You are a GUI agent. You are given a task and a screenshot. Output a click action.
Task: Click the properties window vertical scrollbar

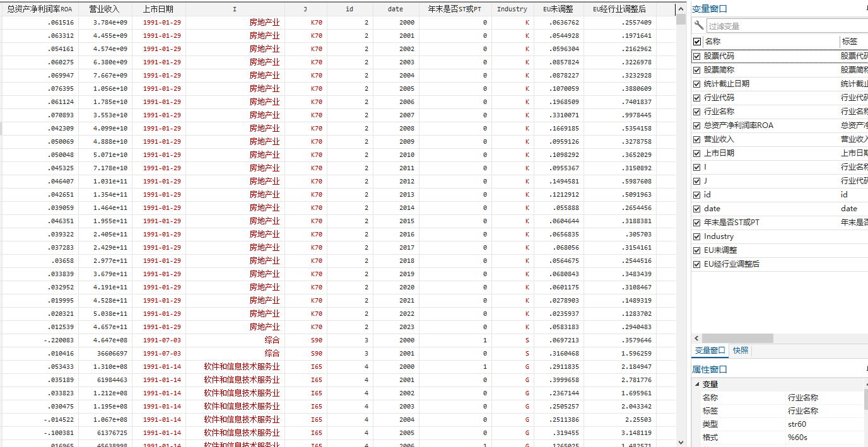click(x=865, y=400)
